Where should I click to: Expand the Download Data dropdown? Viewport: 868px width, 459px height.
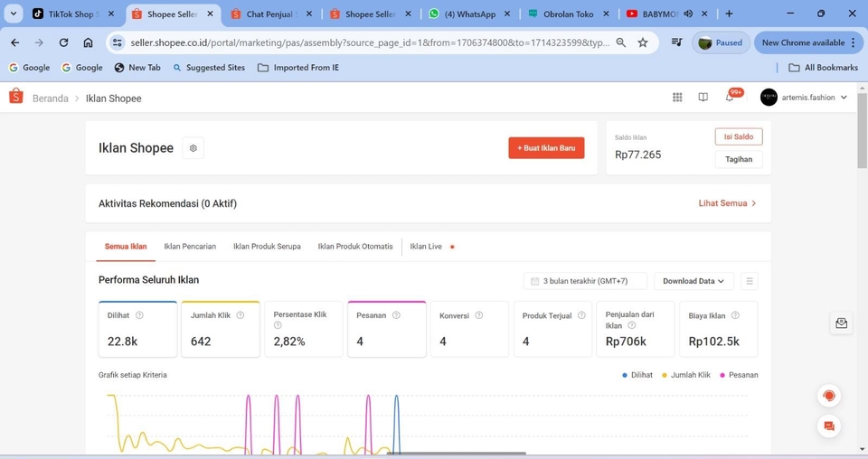tap(693, 281)
